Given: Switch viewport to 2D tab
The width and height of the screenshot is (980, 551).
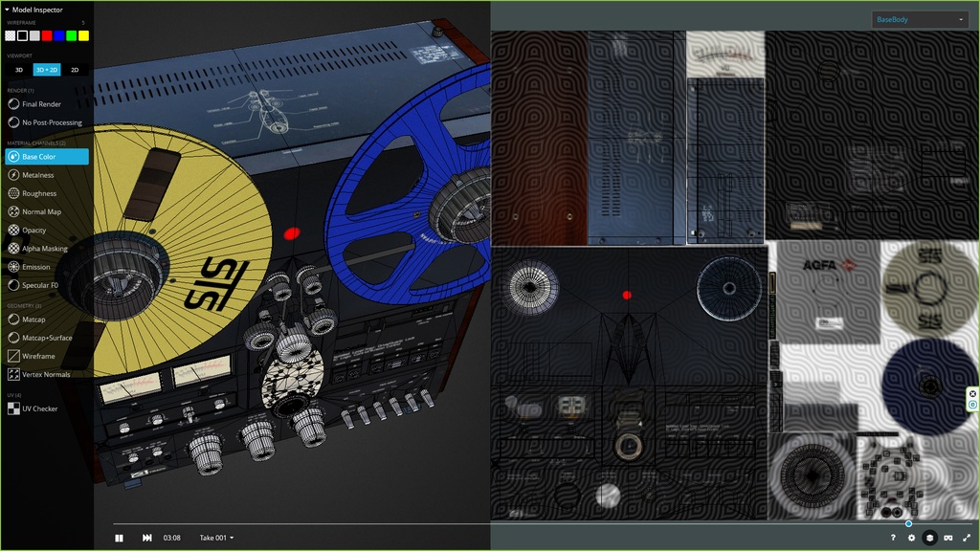Looking at the screenshot, I should coord(75,70).
